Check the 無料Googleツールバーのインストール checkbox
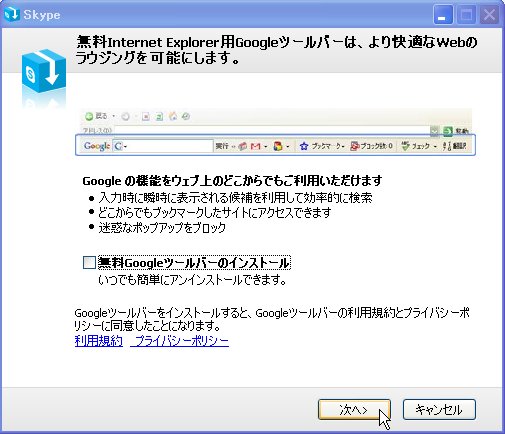The width and height of the screenshot is (505, 434). [x=89, y=262]
